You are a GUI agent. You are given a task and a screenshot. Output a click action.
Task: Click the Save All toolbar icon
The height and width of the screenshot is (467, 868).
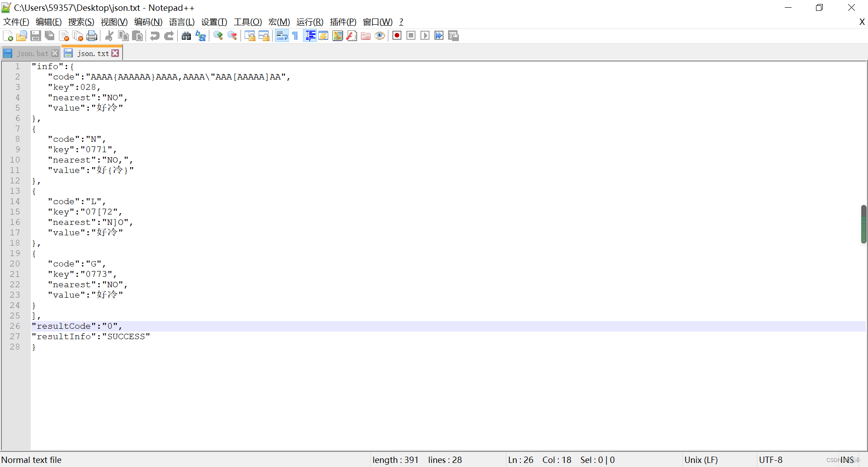[50, 36]
